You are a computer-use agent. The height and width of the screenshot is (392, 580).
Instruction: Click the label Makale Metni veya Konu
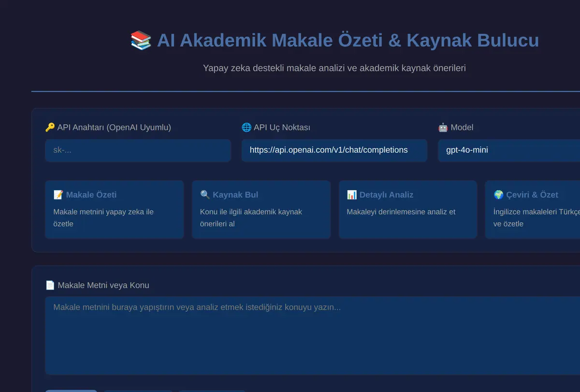pyautogui.click(x=103, y=285)
